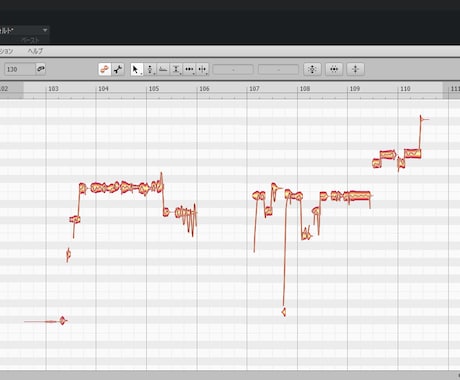The image size is (460, 380).
Task: Select the isolated low blob in bar 107
Action: tap(284, 312)
